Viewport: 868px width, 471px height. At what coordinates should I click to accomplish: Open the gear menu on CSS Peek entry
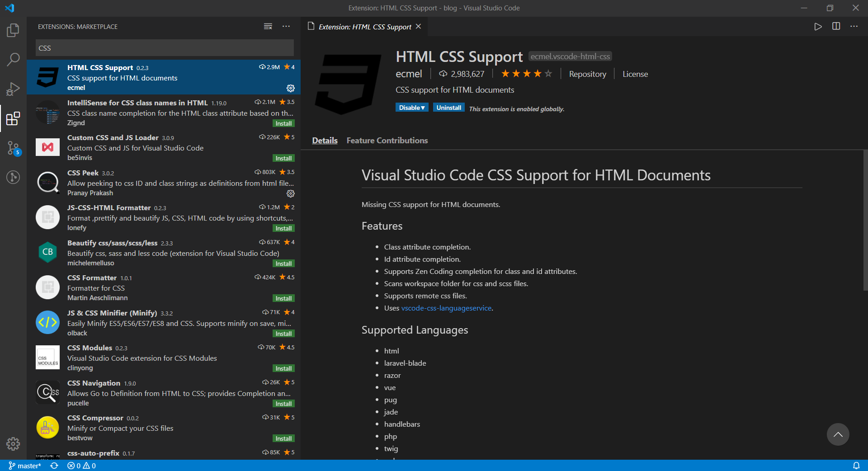pyautogui.click(x=290, y=194)
